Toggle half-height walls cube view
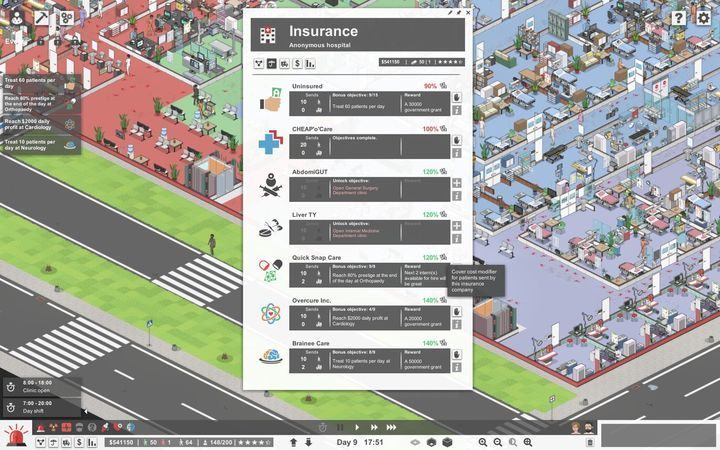This screenshot has height=450, width=720. click(431, 442)
